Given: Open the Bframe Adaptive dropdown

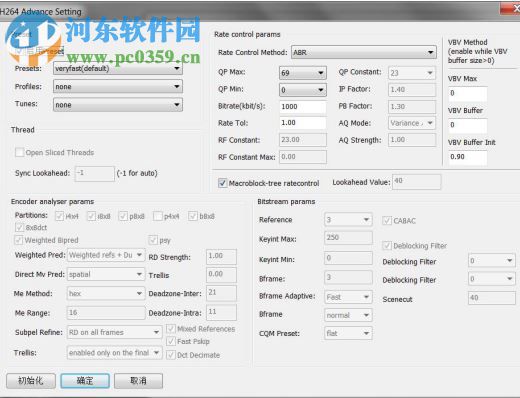Looking at the screenshot, I should (348, 297).
